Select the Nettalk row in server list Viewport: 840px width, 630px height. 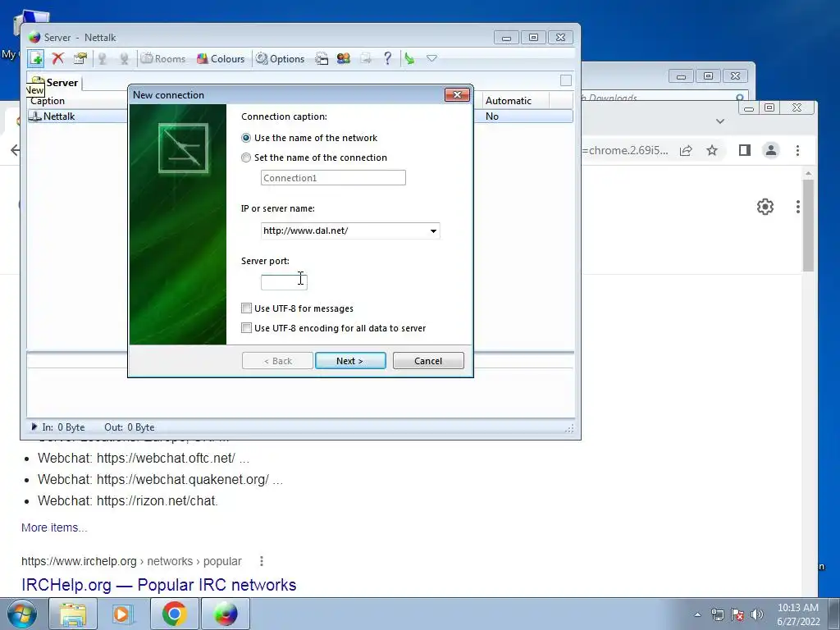pos(300,116)
